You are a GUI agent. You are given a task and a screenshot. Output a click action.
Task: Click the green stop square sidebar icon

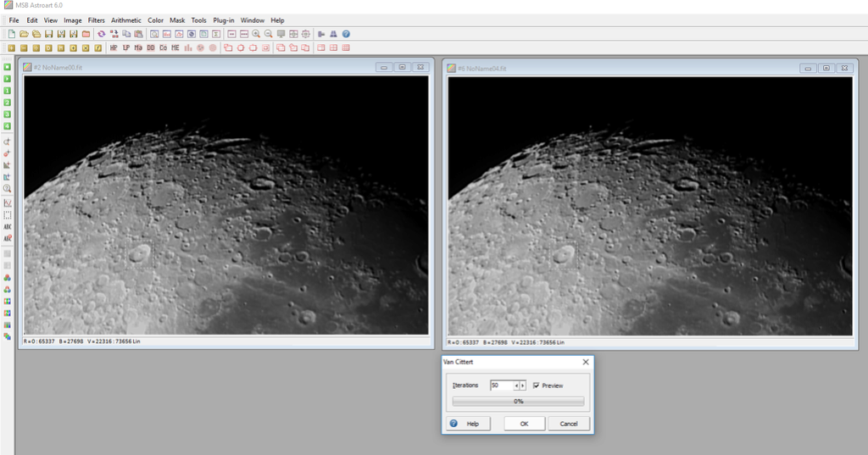pyautogui.click(x=7, y=67)
